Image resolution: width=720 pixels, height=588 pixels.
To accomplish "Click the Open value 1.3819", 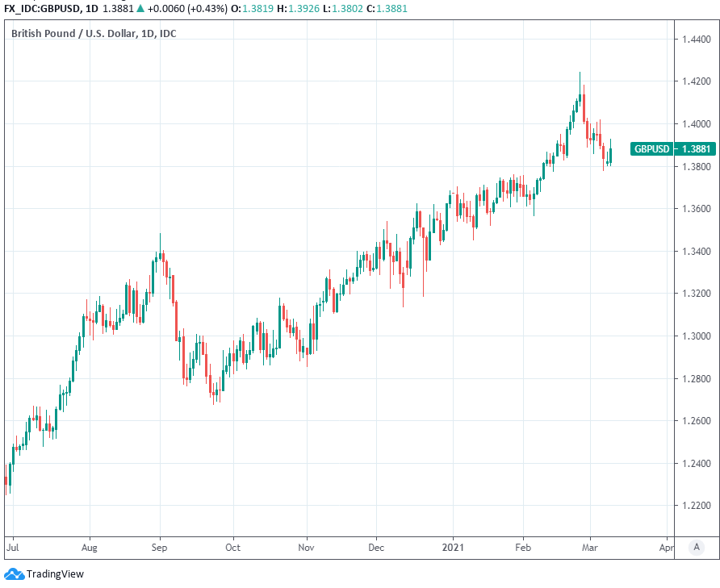I will tap(257, 8).
